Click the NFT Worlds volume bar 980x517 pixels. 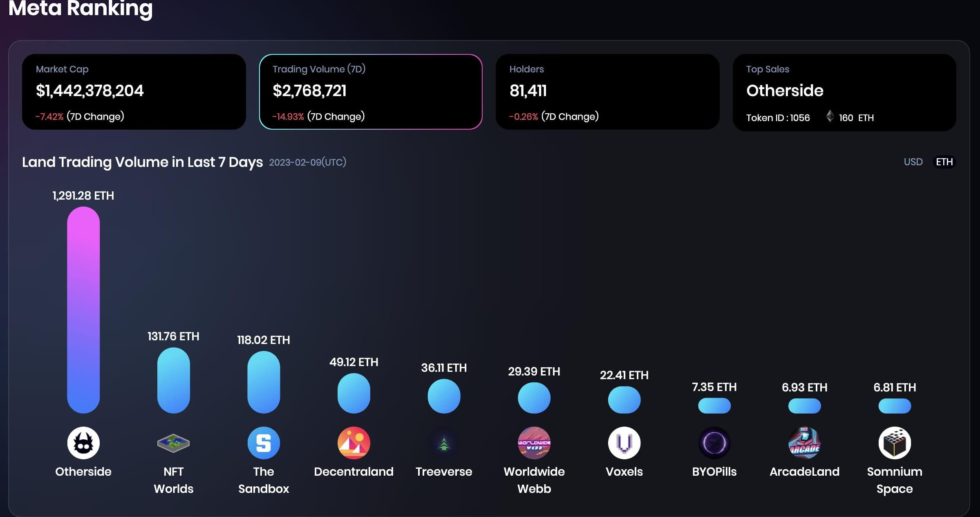coord(174,380)
